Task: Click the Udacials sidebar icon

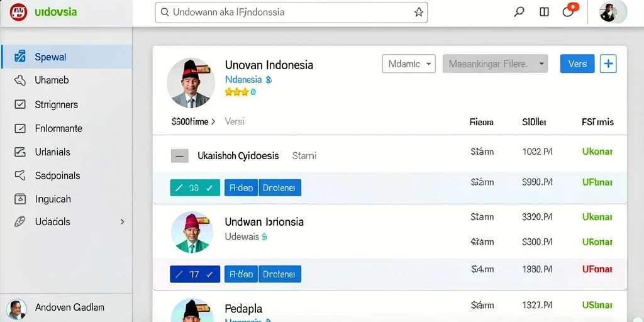Action: [19, 222]
